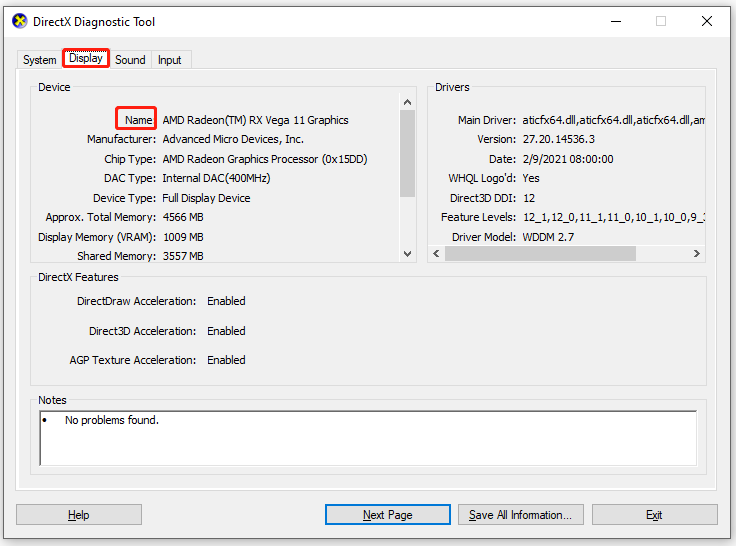Click 'Internal DAC(400MHz)' value
The image size is (736, 546).
tap(216, 178)
